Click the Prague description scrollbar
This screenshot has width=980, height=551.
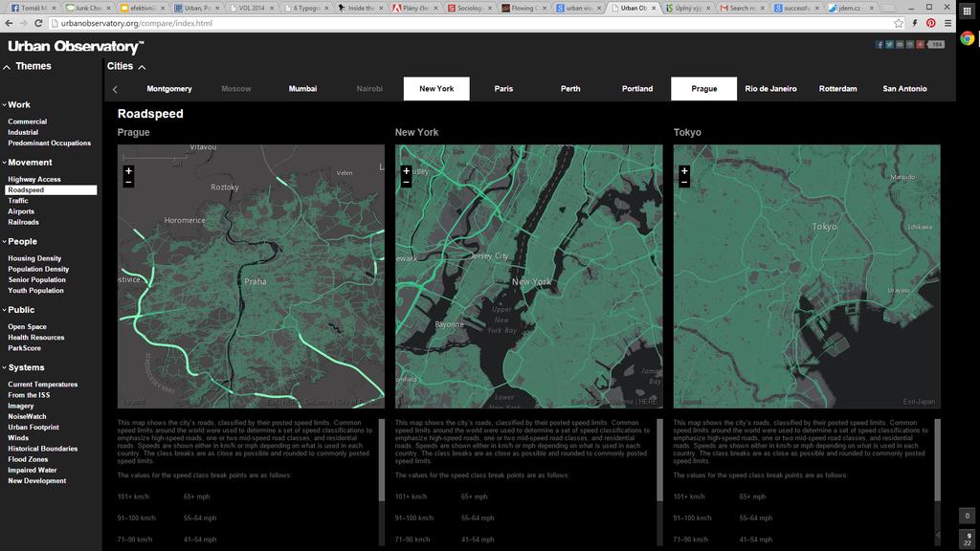coord(382,460)
